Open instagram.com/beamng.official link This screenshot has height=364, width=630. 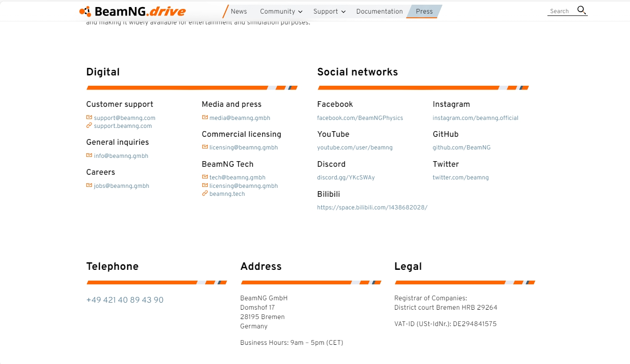coord(475,118)
